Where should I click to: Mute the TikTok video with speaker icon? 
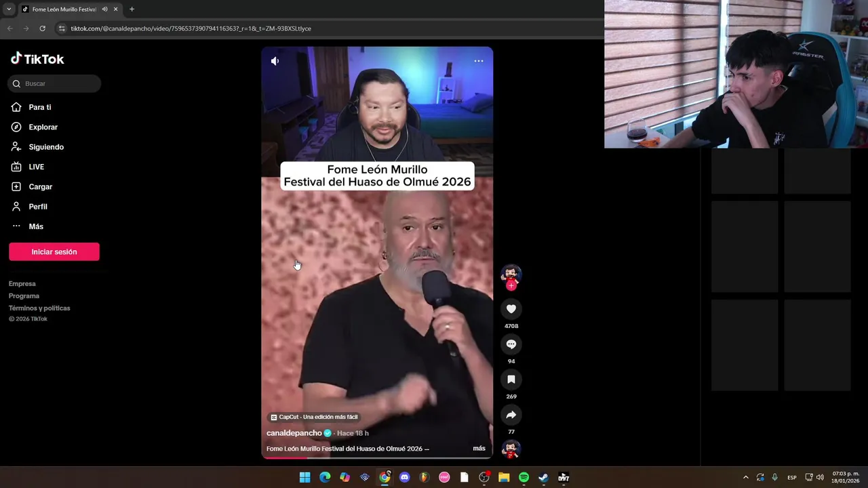pos(275,61)
